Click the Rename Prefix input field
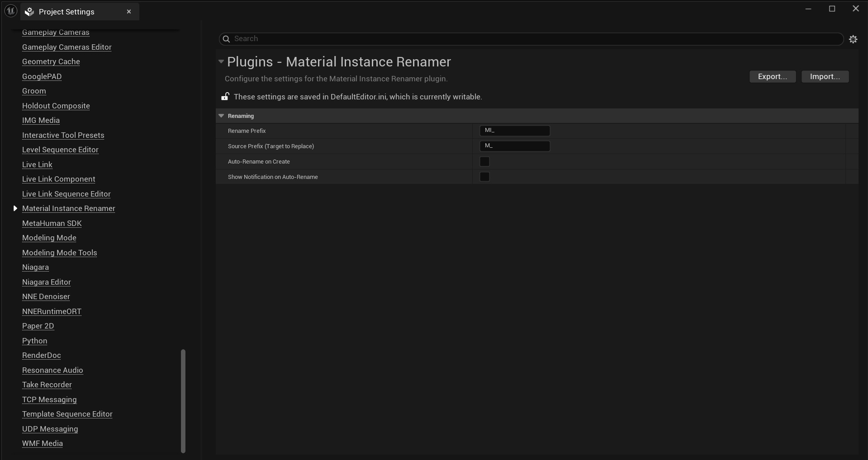Image resolution: width=868 pixels, height=460 pixels. (x=515, y=130)
